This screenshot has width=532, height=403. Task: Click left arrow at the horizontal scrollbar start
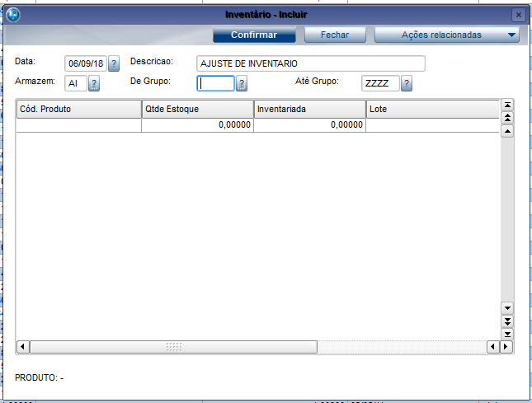pos(23,347)
